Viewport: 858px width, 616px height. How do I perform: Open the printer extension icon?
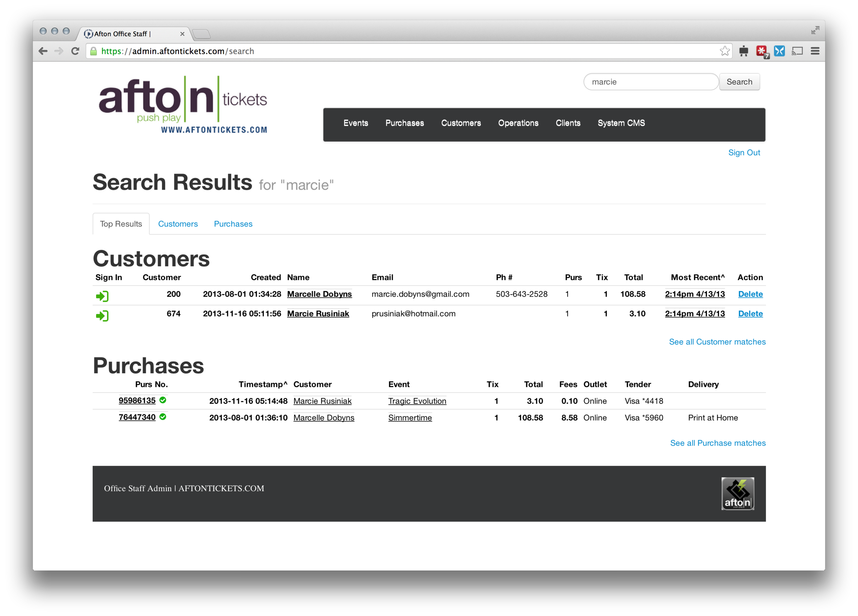[743, 51]
